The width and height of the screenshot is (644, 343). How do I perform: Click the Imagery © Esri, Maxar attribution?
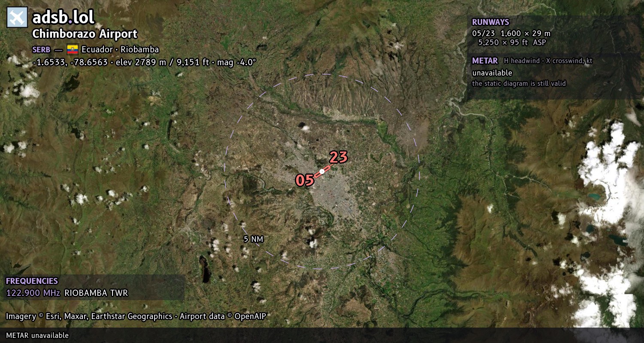click(89, 316)
